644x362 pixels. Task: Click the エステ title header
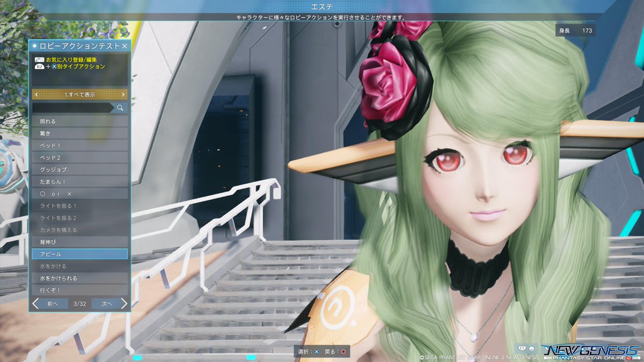[321, 6]
